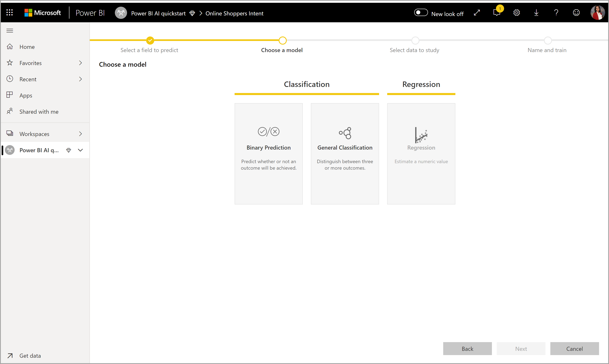Click the Next button
The height and width of the screenshot is (364, 609).
pyautogui.click(x=521, y=348)
